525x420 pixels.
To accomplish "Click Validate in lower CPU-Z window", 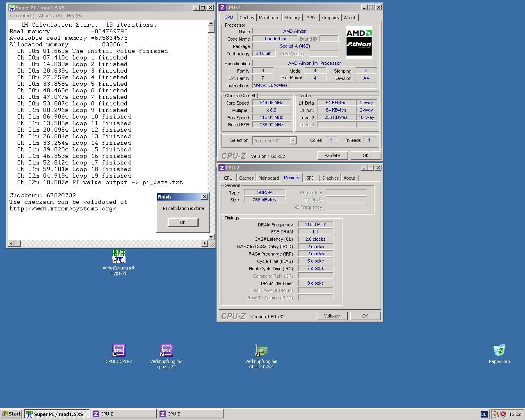I will pyautogui.click(x=332, y=316).
